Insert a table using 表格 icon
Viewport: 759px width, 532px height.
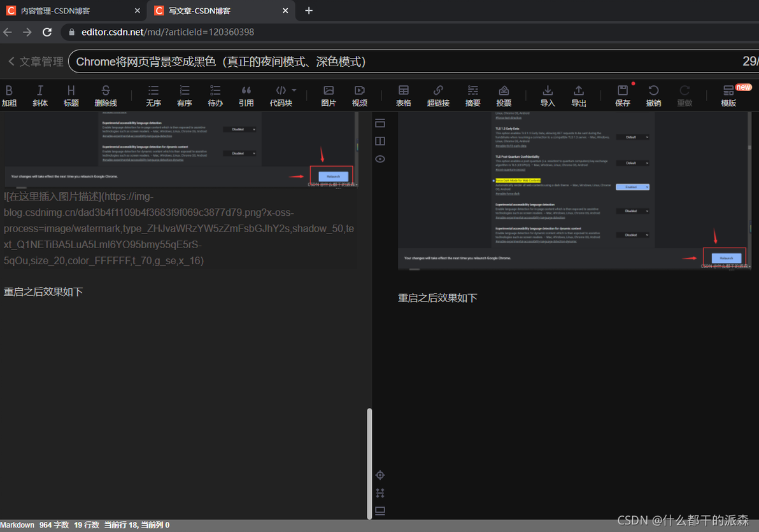click(x=403, y=95)
